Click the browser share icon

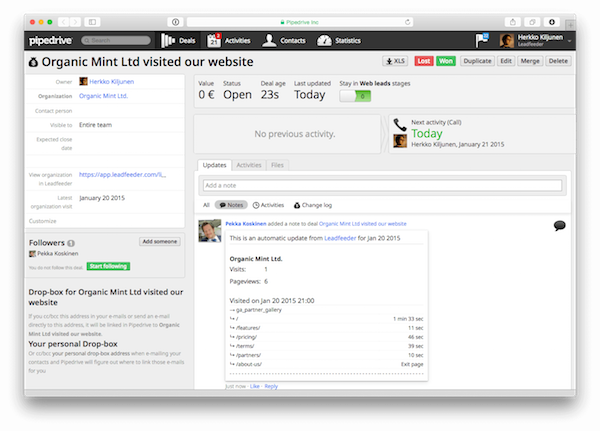pos(513,22)
